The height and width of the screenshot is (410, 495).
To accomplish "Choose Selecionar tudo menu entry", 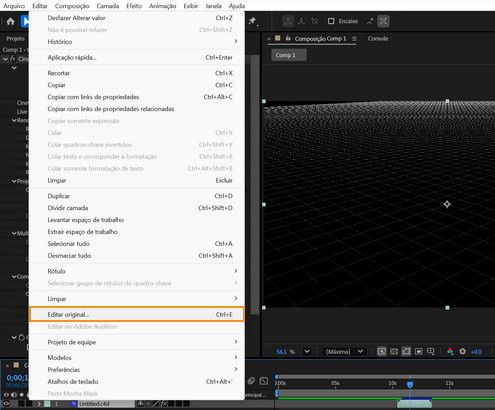I will pyautogui.click(x=137, y=244).
